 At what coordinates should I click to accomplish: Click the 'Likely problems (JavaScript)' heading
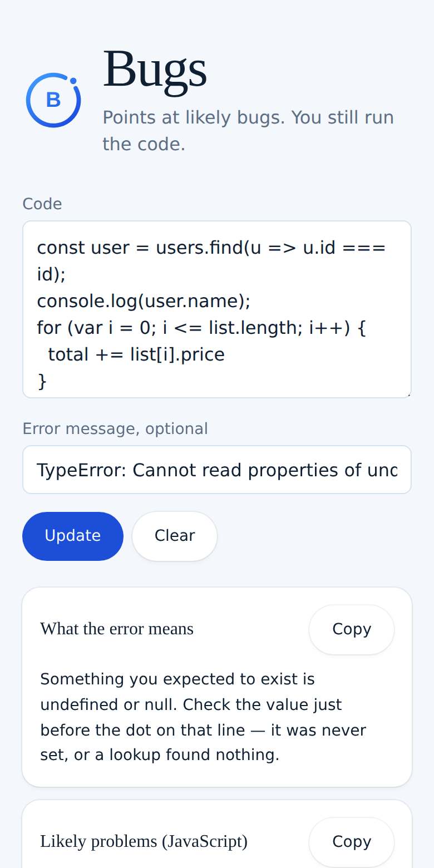tap(144, 841)
